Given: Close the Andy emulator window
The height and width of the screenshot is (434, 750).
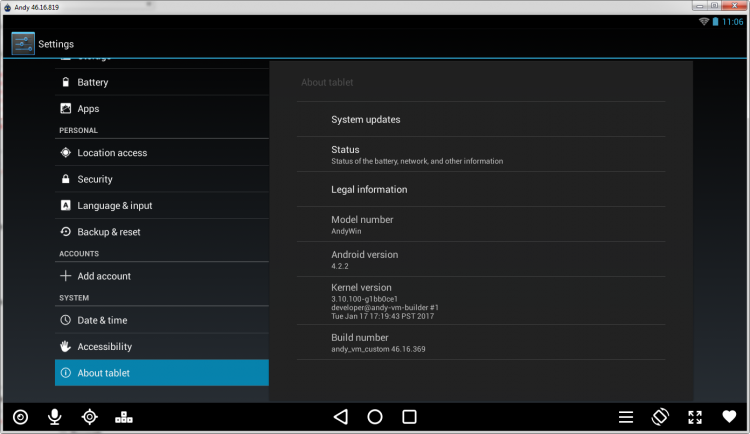Looking at the screenshot, I should click(735, 6).
